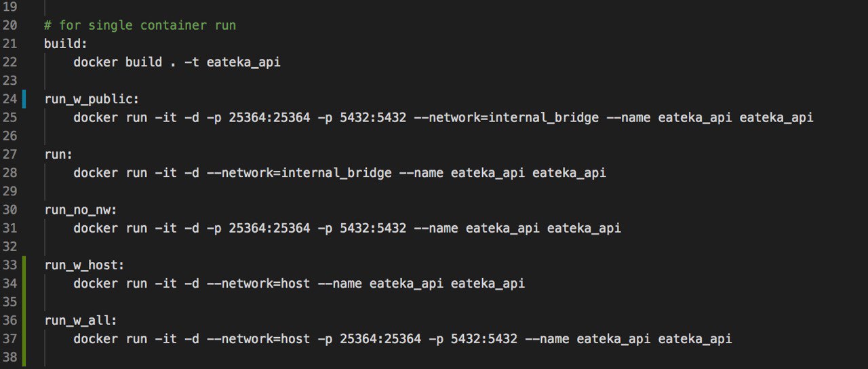Click the green added-lines marker beside line 33

point(24,265)
